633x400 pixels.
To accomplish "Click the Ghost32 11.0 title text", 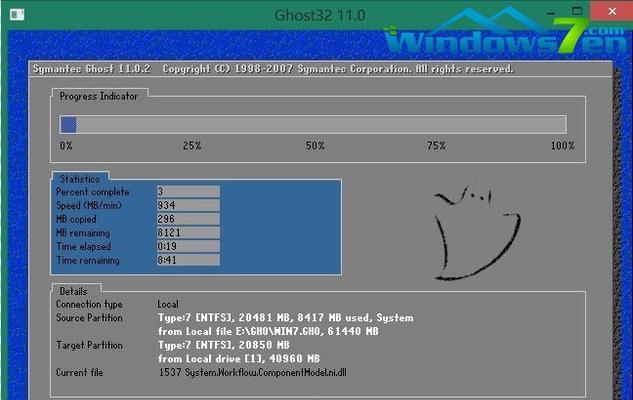I will coord(320,16).
